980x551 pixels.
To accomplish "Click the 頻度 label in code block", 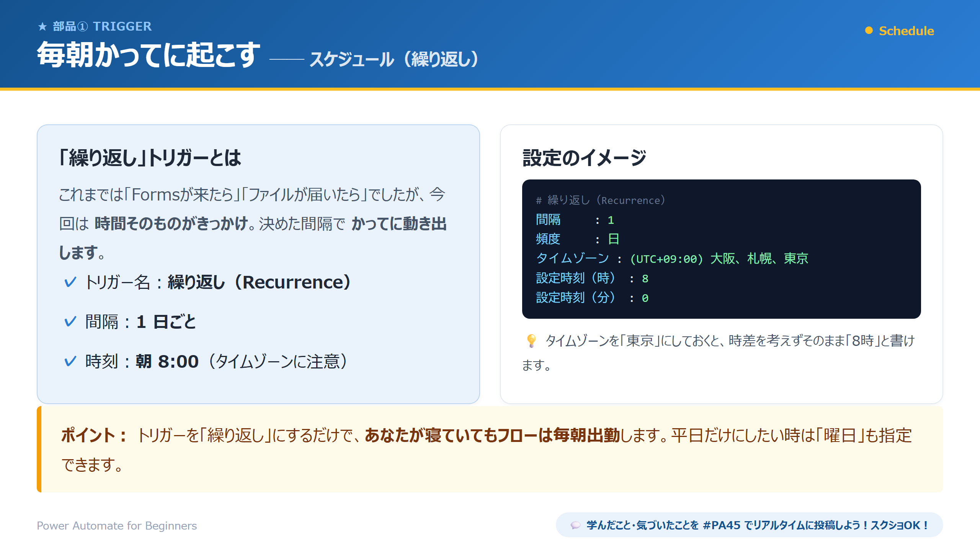I will point(548,239).
